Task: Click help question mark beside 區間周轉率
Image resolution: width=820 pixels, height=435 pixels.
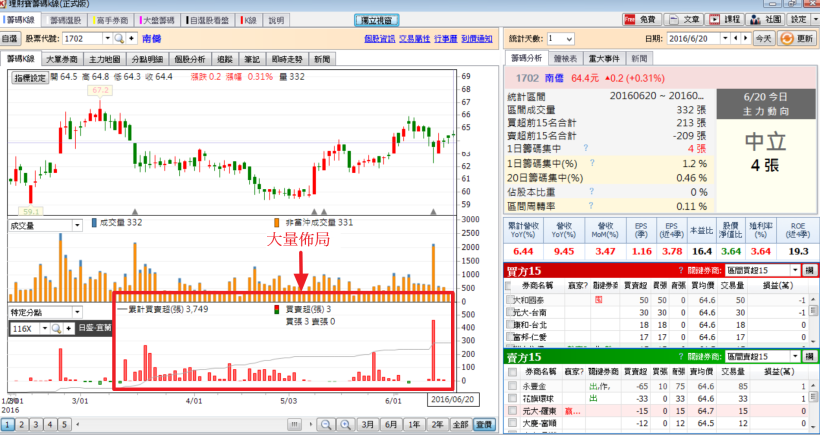Action: (592, 206)
